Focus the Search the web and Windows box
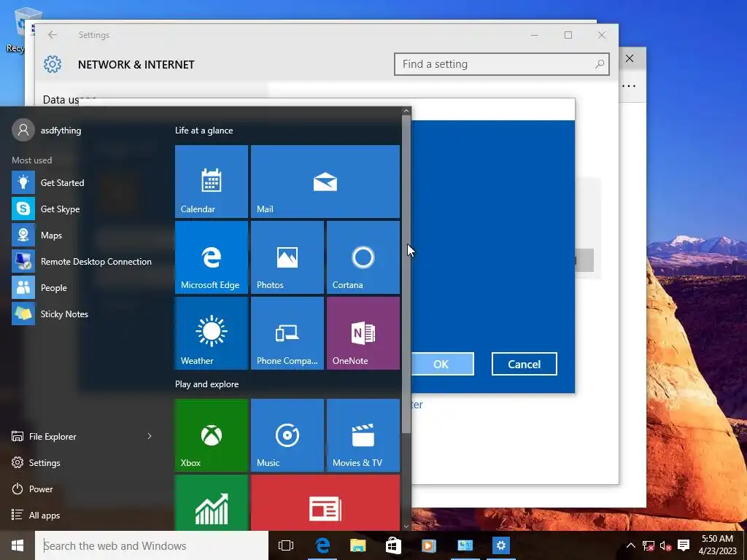This screenshot has width=747, height=560. pyautogui.click(x=152, y=545)
